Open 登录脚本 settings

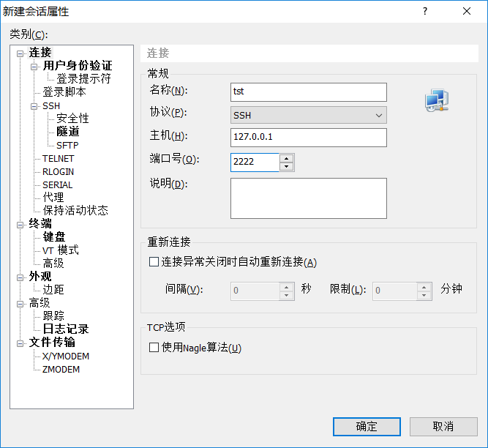(64, 92)
